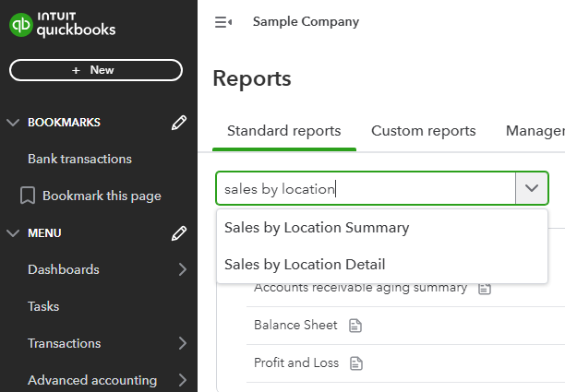Screen dimensions: 565x392
Task: Switch to the Custom reports tab
Action: coord(424,131)
